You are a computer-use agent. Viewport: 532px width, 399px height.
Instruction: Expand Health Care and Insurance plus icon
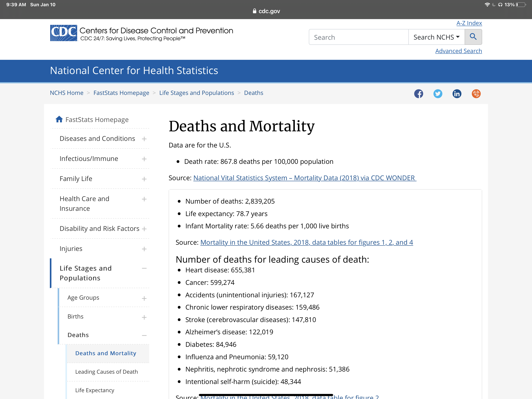coord(144,199)
